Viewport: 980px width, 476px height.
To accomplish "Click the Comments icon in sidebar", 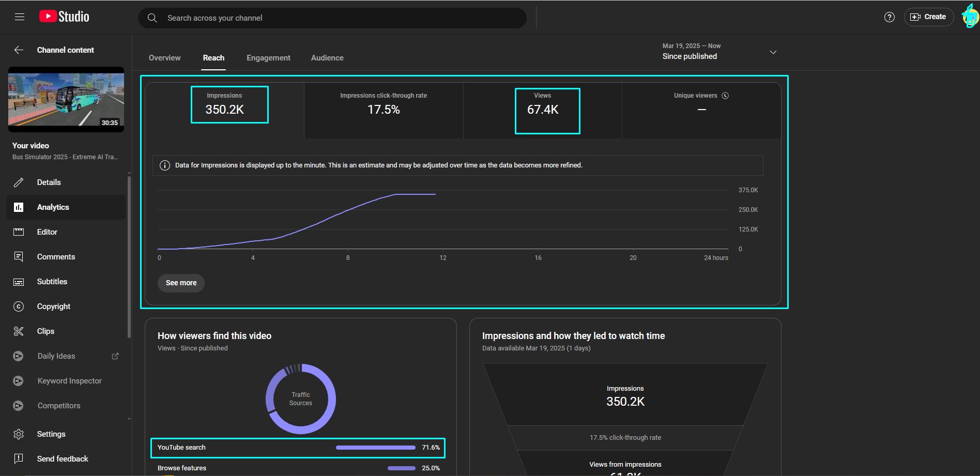I will click(x=19, y=257).
